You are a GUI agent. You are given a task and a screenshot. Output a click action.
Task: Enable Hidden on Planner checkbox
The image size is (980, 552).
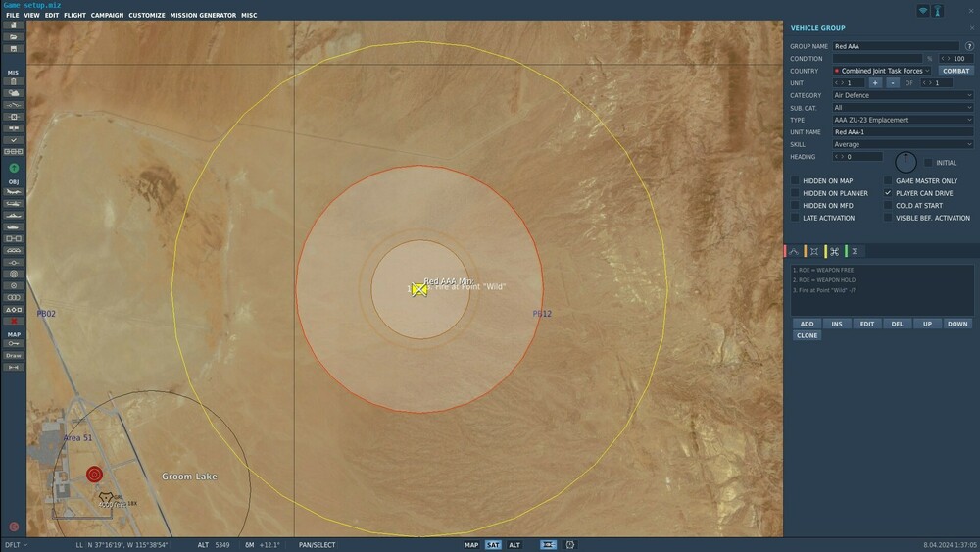[795, 193]
